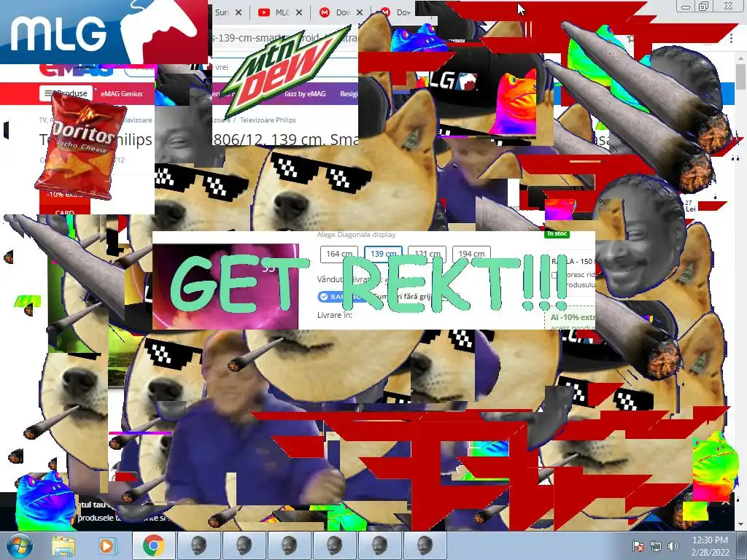This screenshot has width=747, height=560.
Task: Show the calendar from the taskbar clock
Action: coord(710,546)
